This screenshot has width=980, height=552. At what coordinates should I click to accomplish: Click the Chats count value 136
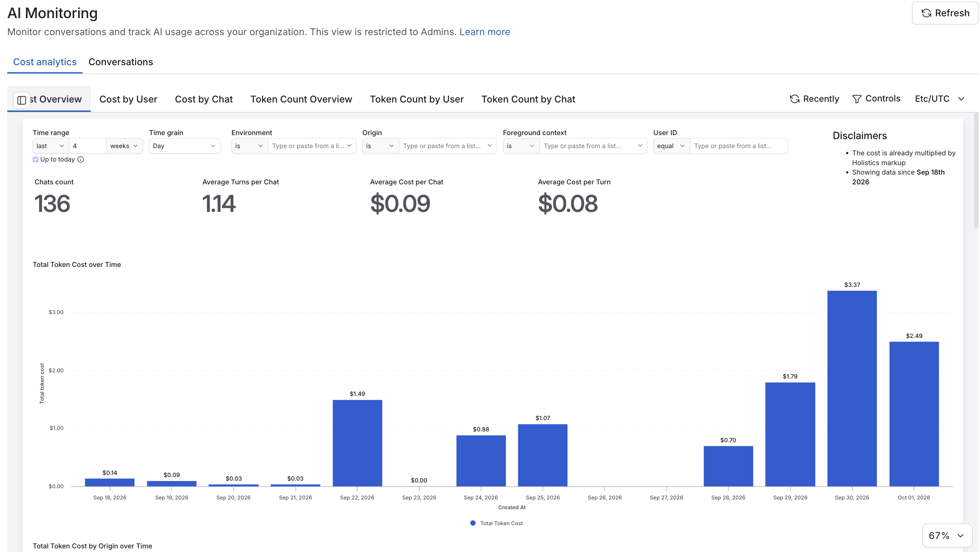coord(52,204)
